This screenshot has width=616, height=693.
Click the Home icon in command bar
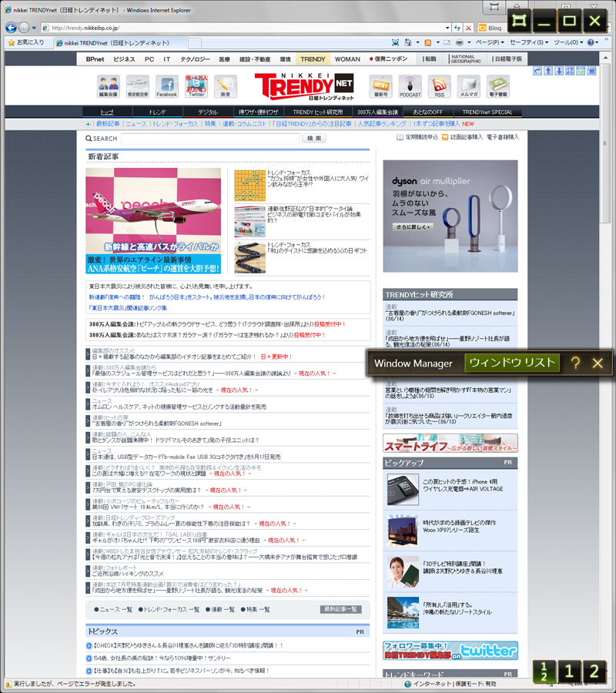(408, 42)
